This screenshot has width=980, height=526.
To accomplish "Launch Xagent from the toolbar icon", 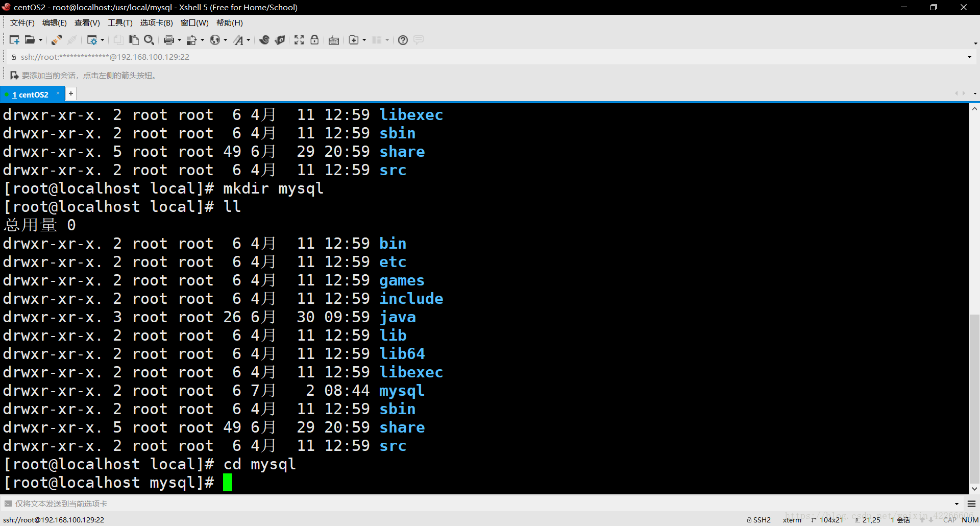I will tap(280, 40).
